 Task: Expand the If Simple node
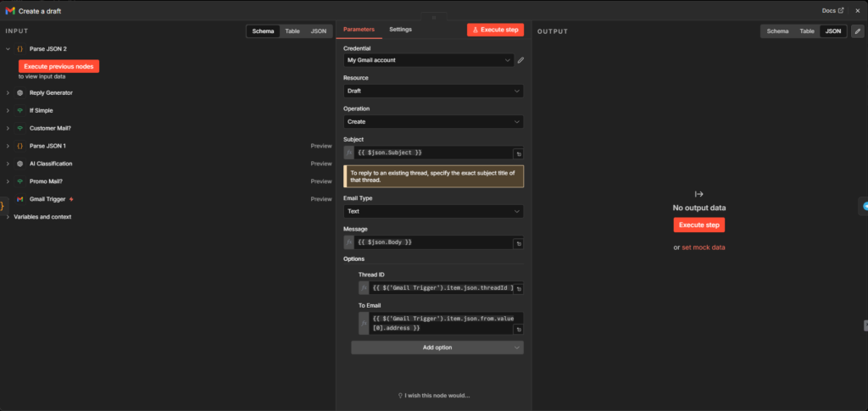[8, 111]
